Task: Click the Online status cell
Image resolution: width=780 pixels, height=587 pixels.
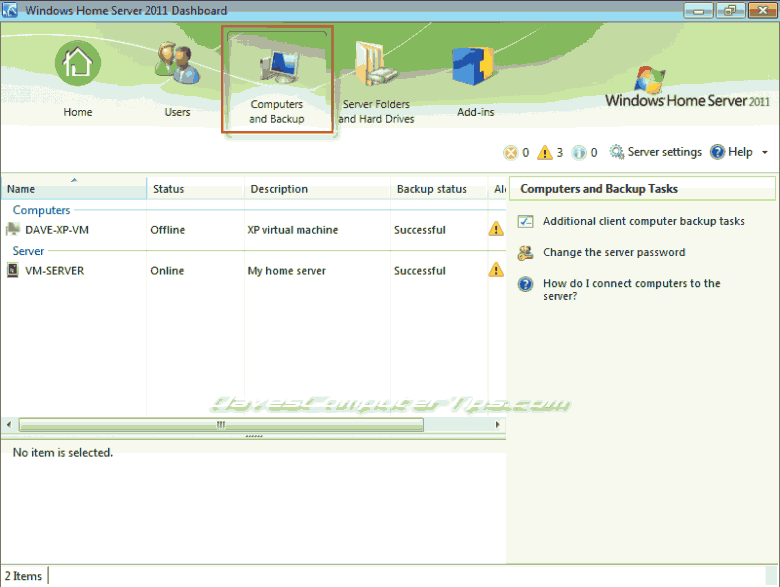Action: pos(167,271)
